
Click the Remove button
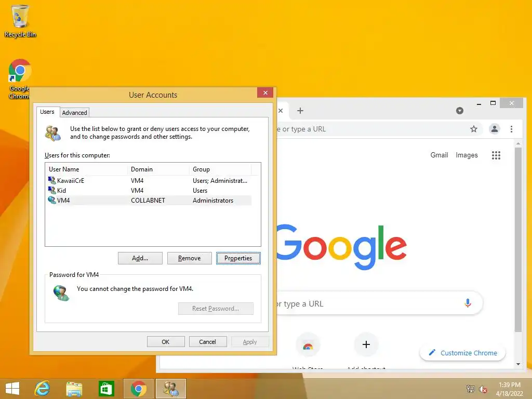[189, 258]
